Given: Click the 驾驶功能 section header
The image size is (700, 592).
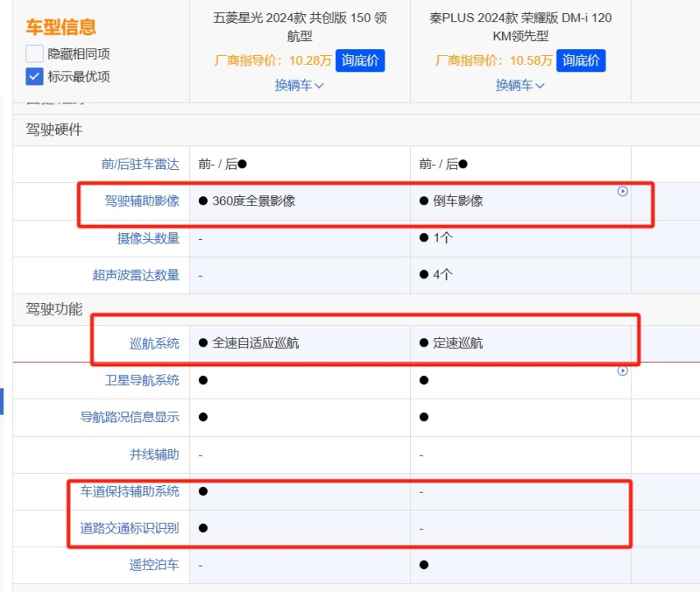Looking at the screenshot, I should pyautogui.click(x=54, y=309).
